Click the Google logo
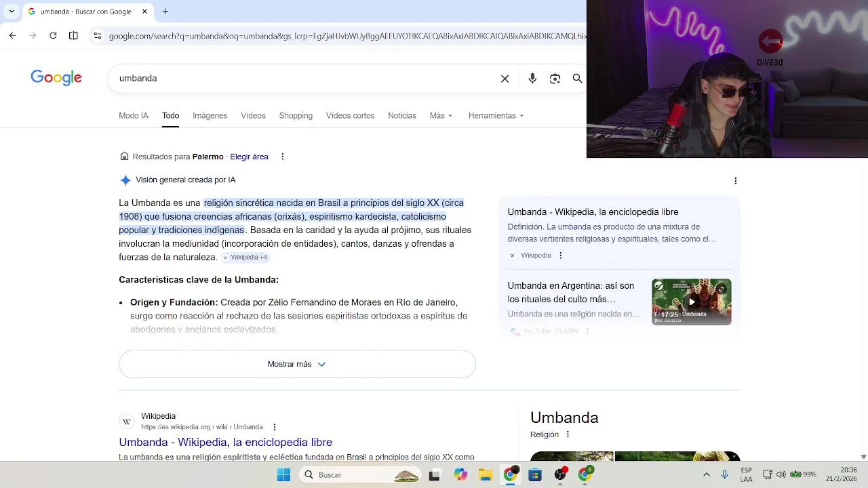 pos(56,78)
